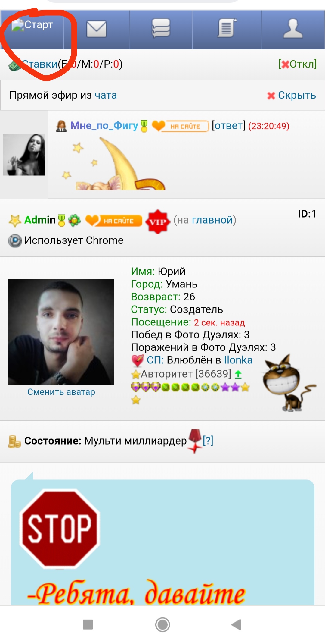Open the mail envelope icon in top bar

(97, 29)
